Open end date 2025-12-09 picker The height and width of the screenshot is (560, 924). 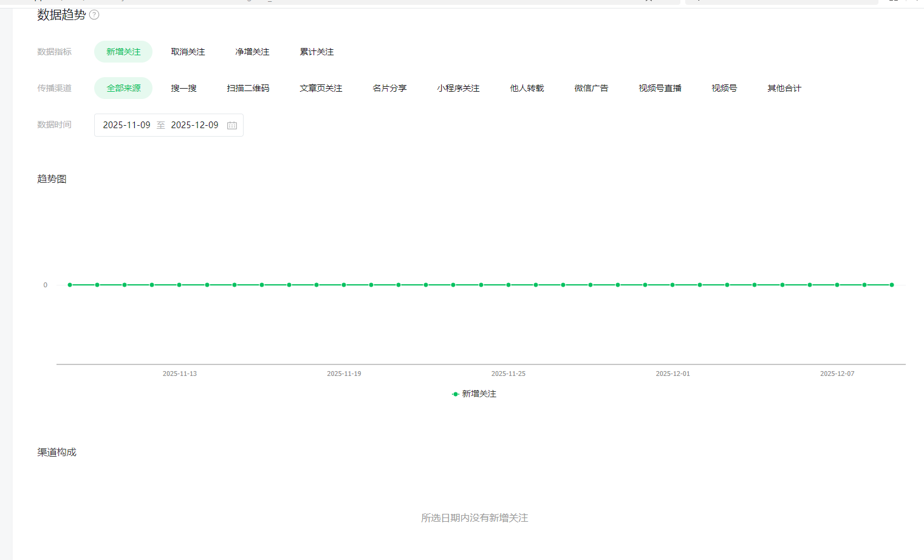coord(194,125)
